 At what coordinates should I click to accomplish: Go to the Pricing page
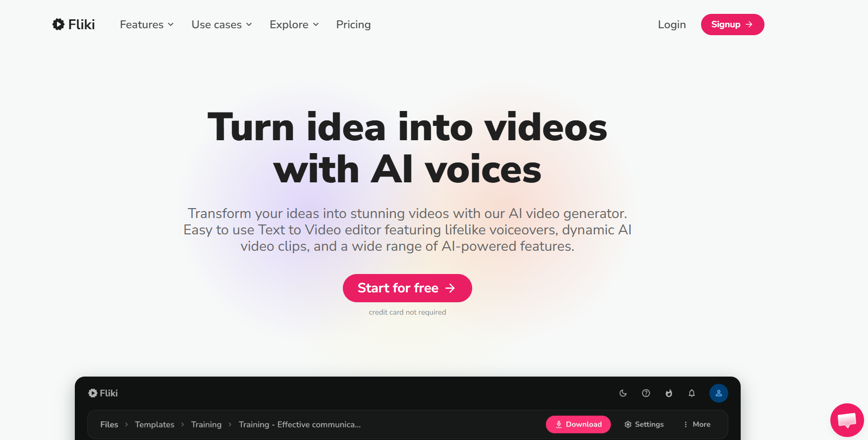pyautogui.click(x=353, y=24)
